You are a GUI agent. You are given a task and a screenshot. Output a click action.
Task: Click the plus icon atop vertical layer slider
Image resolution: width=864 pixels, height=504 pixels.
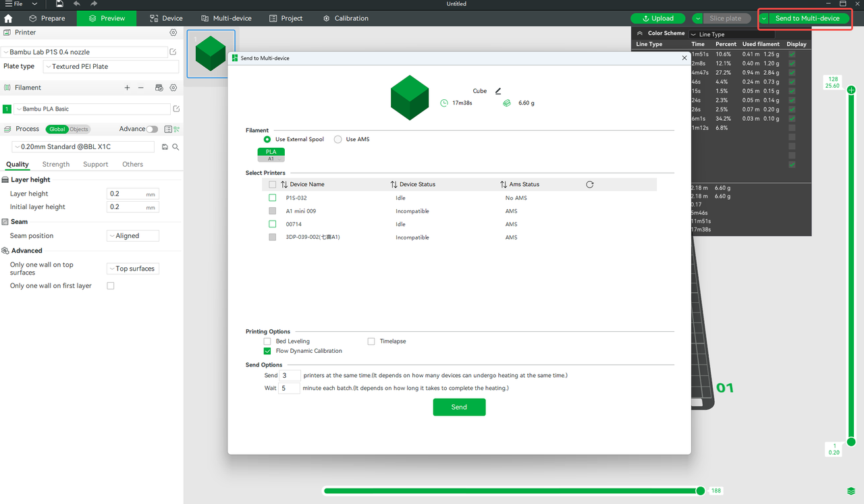[851, 90]
